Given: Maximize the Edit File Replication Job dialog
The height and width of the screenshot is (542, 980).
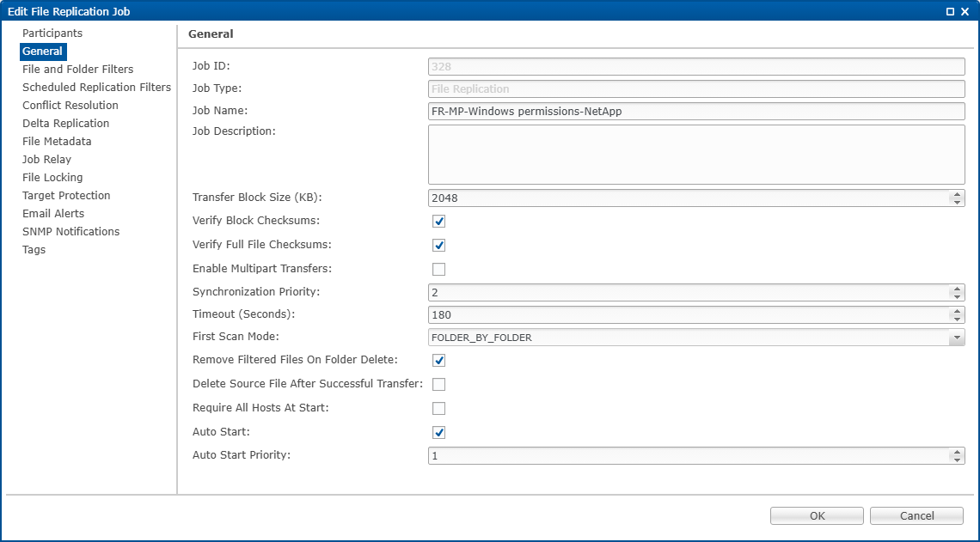Looking at the screenshot, I should tap(950, 11).
